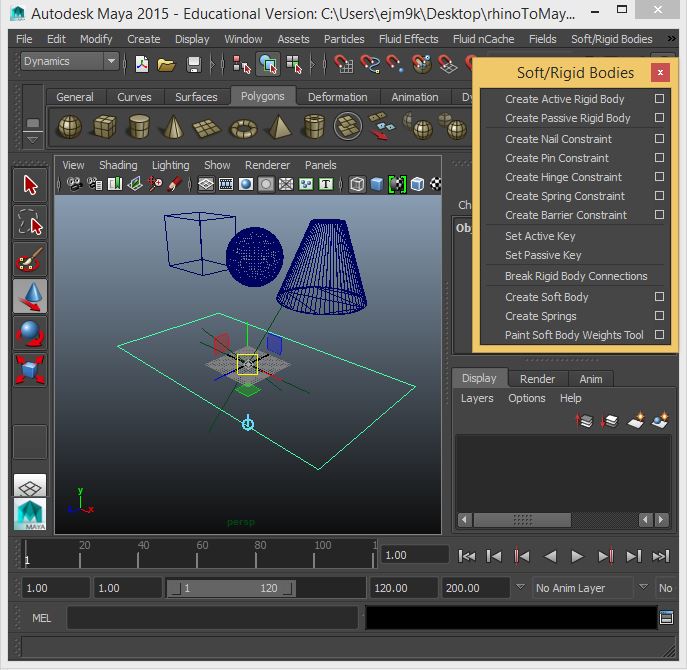Create a polygon cylinder from shelf
This screenshot has width=687, height=670.
[x=139, y=127]
